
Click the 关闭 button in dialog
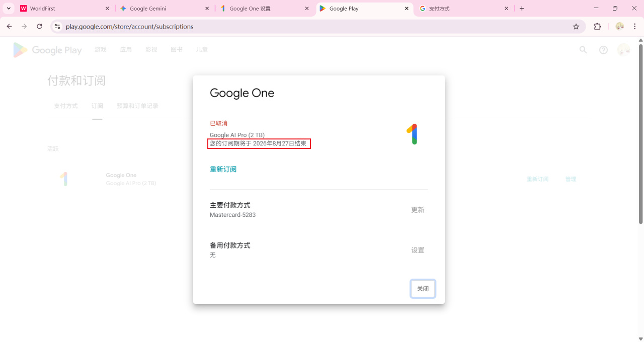click(423, 289)
